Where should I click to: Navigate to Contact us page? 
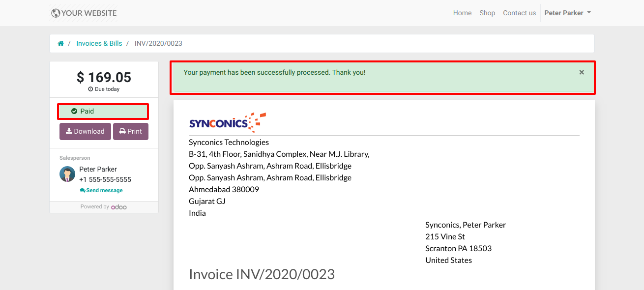point(519,13)
